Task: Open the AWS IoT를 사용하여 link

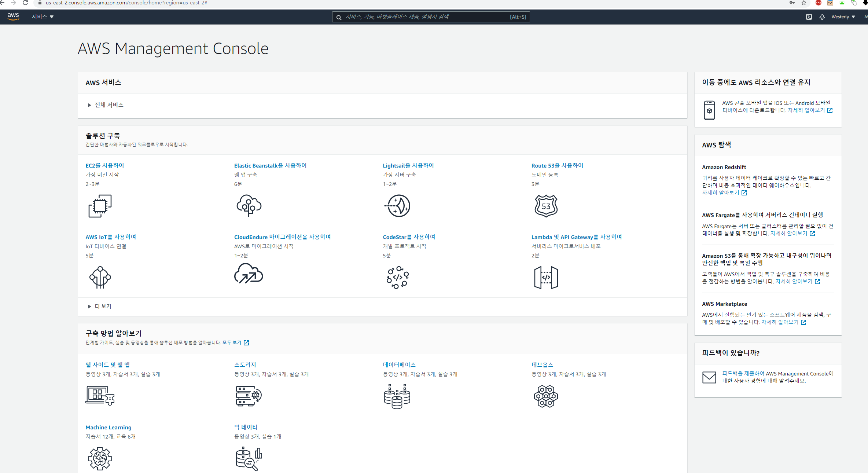Action: 111,237
